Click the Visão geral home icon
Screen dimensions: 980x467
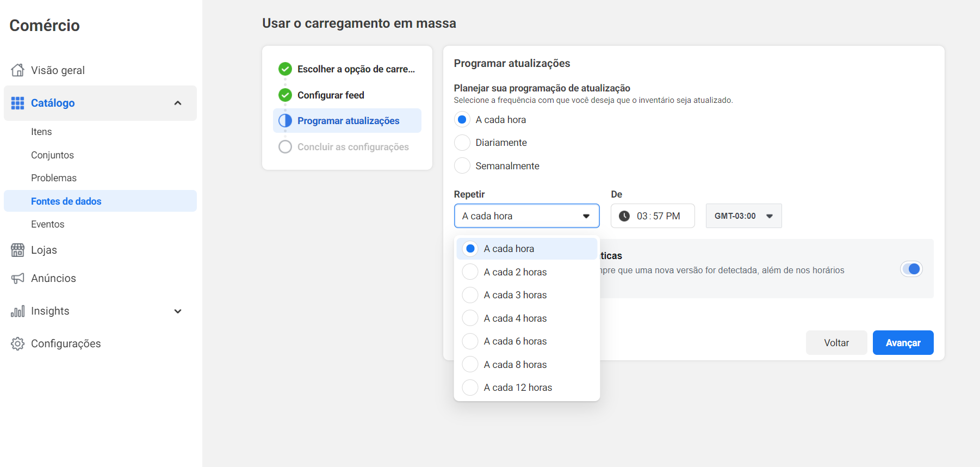pos(17,70)
